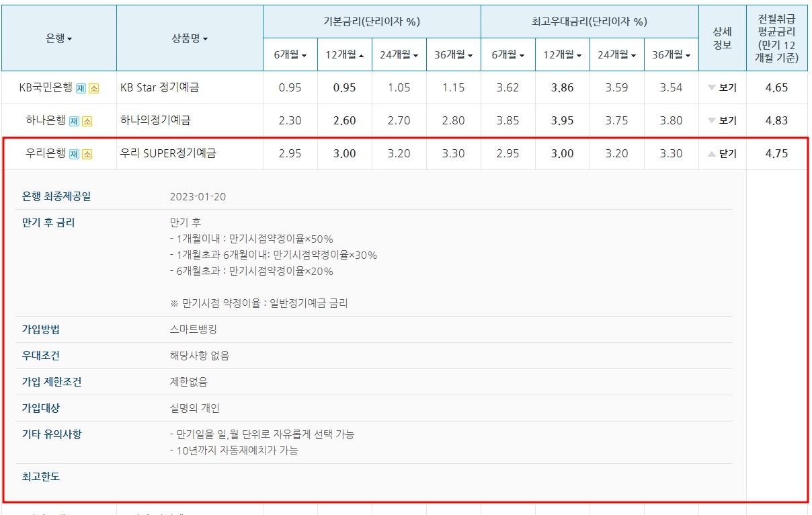Sort by 최고우대금리 6개월 column
Image resolution: width=812 pixels, height=515 pixels.
[508, 55]
